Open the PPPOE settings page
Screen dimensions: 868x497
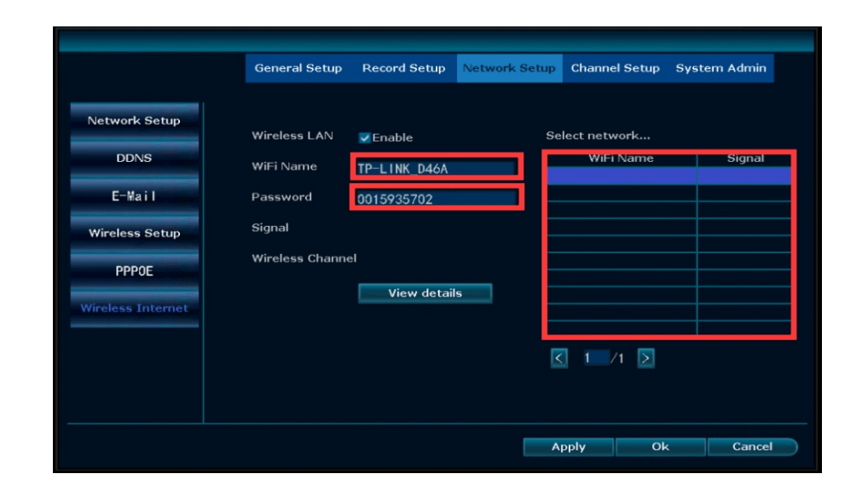coord(134,271)
